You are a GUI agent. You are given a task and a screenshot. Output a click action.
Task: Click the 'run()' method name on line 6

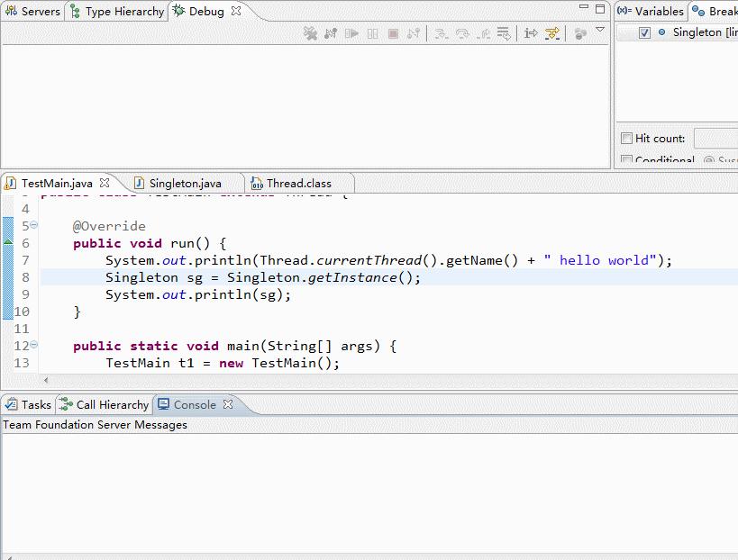tap(190, 244)
